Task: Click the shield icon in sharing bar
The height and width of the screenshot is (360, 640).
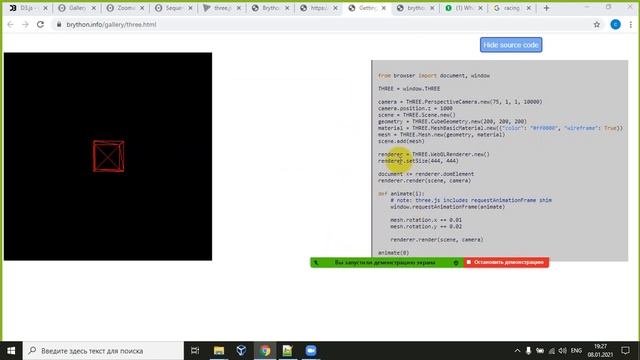Action: pyautogui.click(x=456, y=263)
